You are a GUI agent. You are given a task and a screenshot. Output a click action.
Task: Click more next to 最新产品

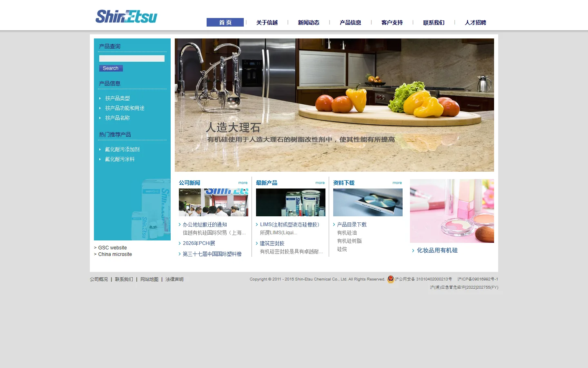click(x=320, y=183)
